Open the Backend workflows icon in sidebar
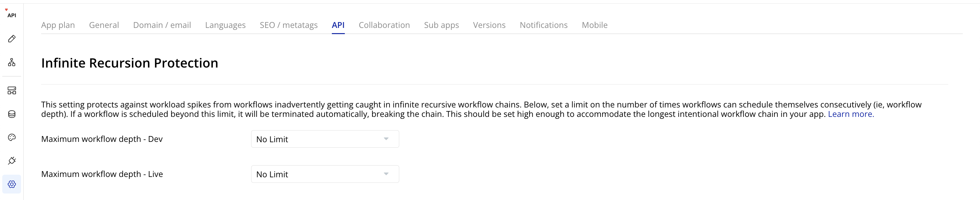This screenshot has width=980, height=200. (12, 91)
